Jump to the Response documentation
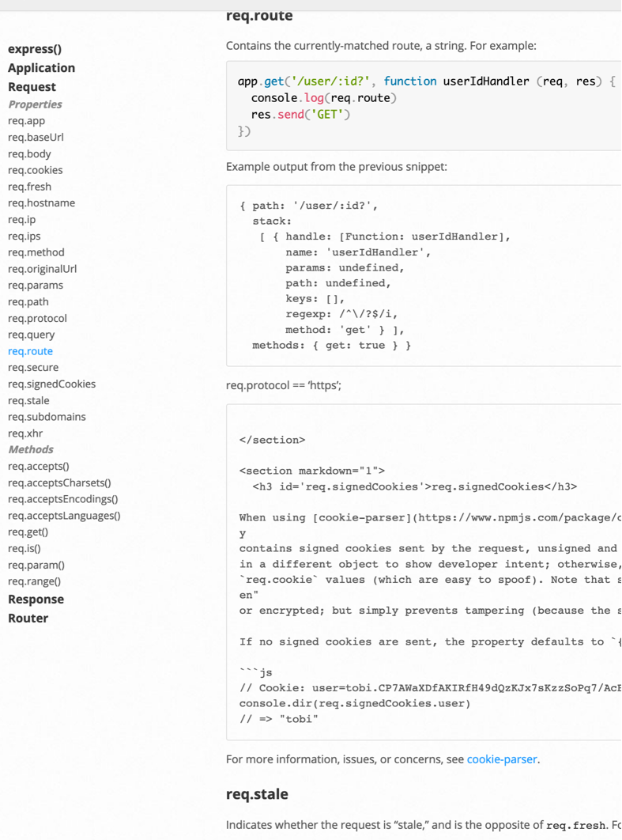This screenshot has width=622, height=840. 37,599
